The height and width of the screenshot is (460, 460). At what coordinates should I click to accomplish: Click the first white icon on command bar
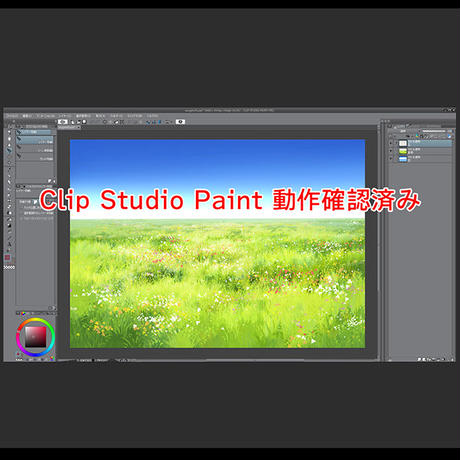click(63, 122)
